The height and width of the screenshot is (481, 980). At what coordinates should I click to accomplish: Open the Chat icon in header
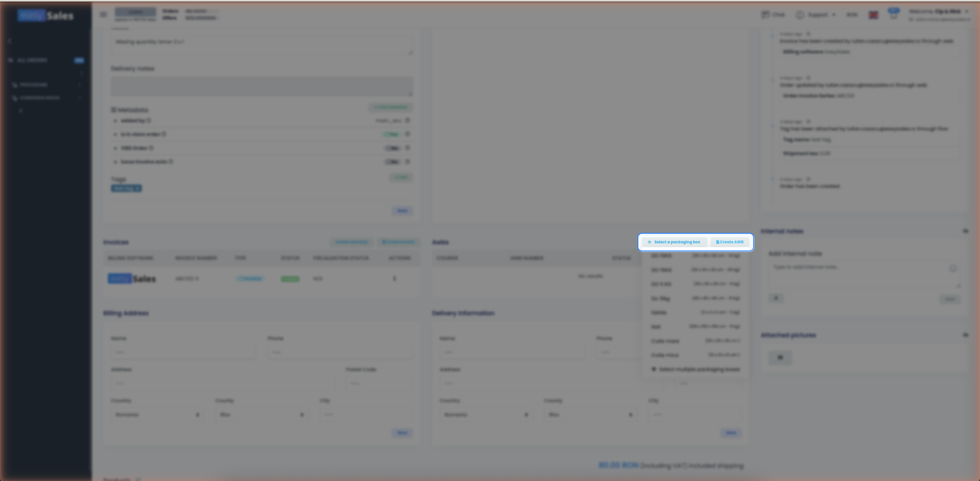pos(773,15)
